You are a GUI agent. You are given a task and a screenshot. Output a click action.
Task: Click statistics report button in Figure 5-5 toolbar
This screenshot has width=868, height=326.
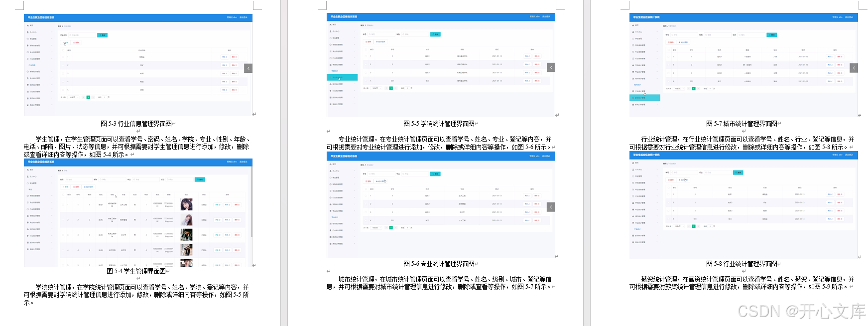coord(380,42)
